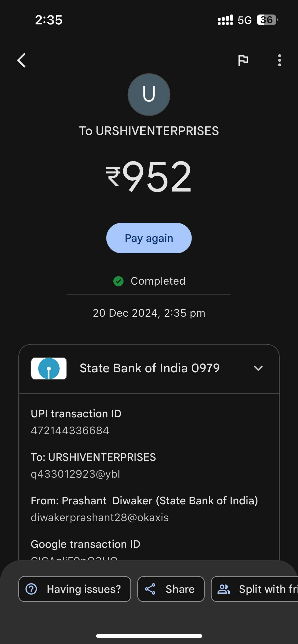The width and height of the screenshot is (298, 644).
Task: Tap the share icon
Action: click(x=150, y=589)
